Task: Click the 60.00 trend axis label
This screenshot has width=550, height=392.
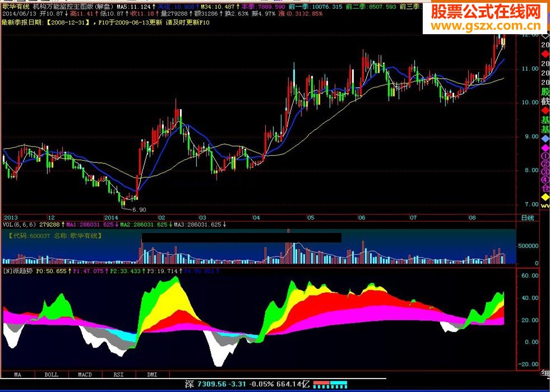Action: 530,276
